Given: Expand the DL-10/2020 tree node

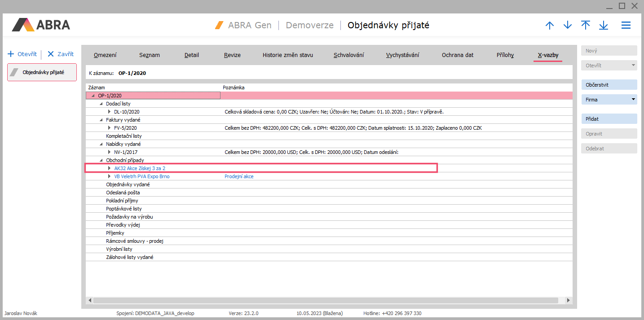Looking at the screenshot, I should point(109,112).
